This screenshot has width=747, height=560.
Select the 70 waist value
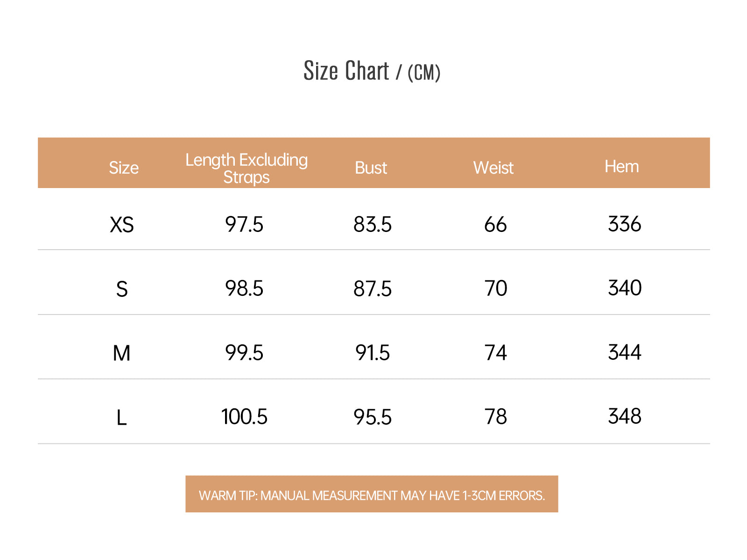point(496,288)
